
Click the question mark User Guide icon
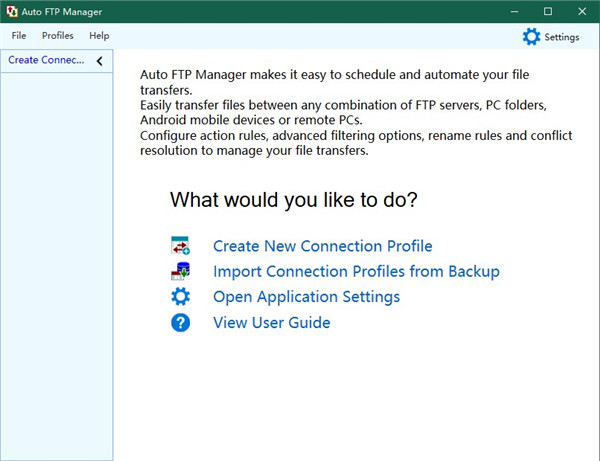point(180,322)
